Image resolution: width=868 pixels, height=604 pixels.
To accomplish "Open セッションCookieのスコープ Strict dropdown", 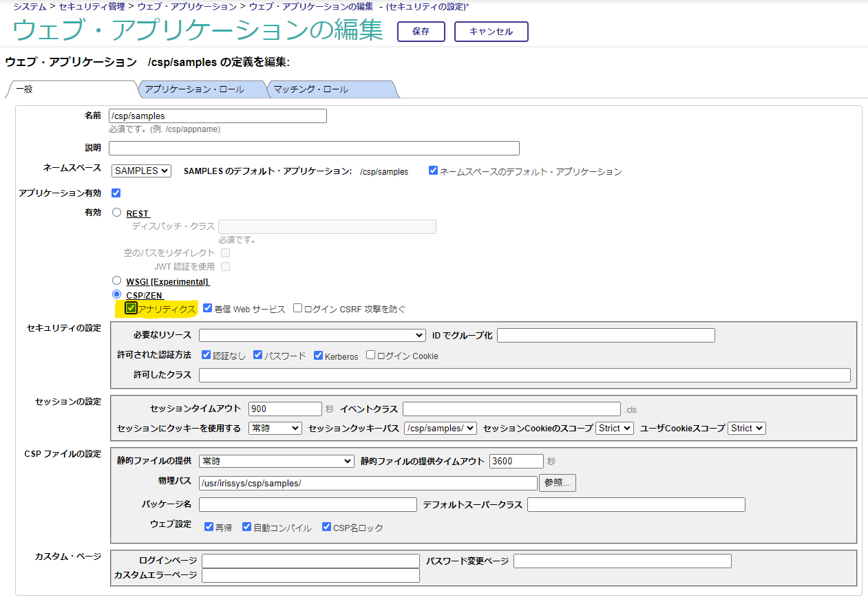I will click(614, 428).
